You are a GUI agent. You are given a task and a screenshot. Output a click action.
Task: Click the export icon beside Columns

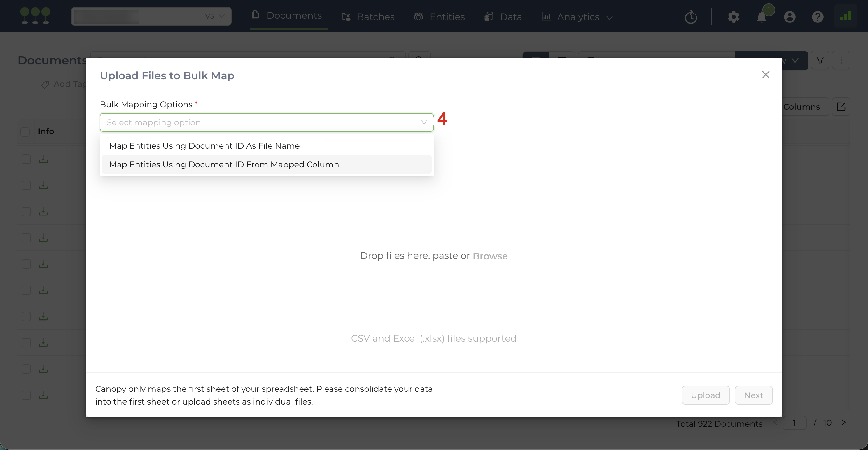[x=841, y=107]
